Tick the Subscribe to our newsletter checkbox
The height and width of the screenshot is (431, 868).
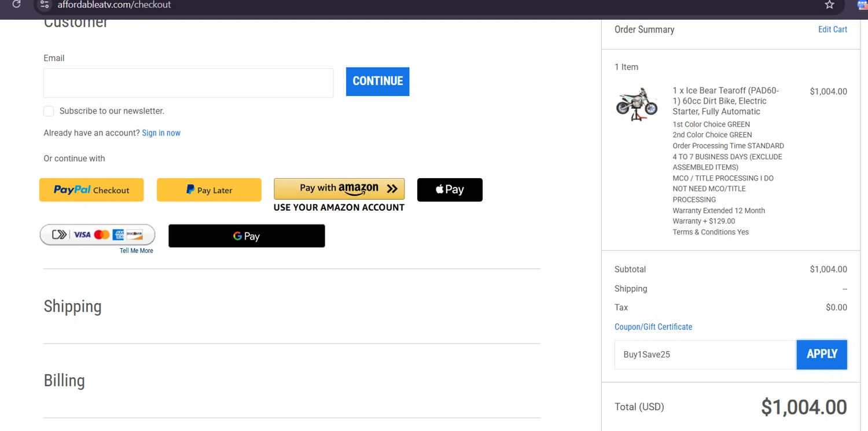coord(49,111)
